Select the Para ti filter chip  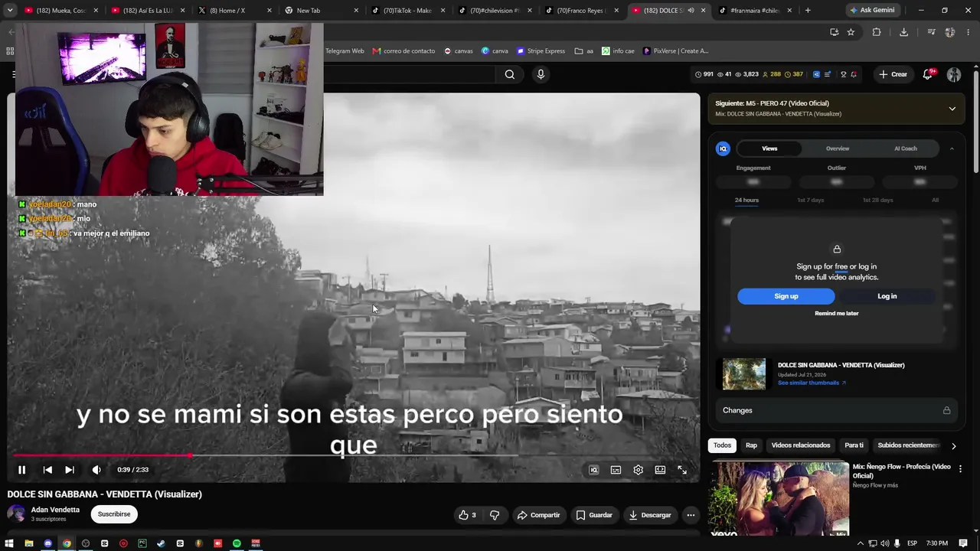[854, 445]
